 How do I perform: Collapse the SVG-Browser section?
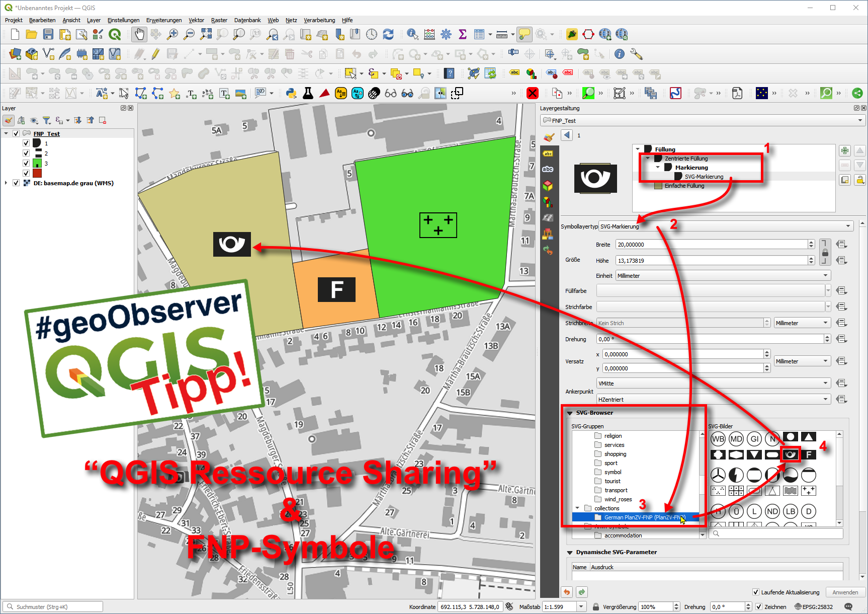point(570,413)
